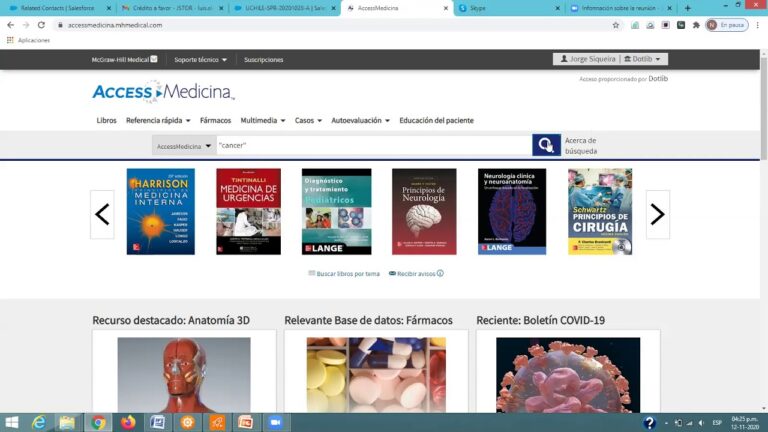Open AccessMedicina search scope dropdown
The image size is (768, 432).
[184, 146]
